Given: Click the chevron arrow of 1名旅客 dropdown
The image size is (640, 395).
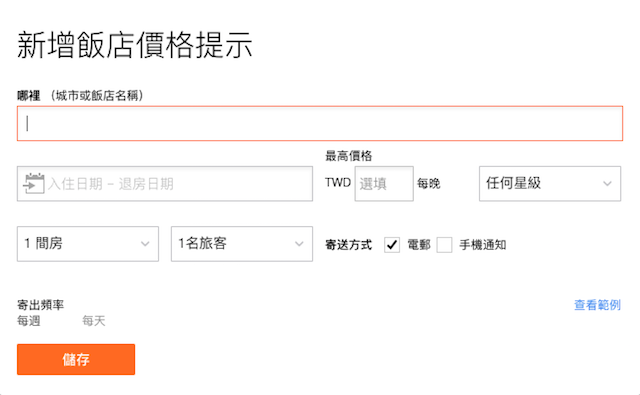Looking at the screenshot, I should [299, 244].
